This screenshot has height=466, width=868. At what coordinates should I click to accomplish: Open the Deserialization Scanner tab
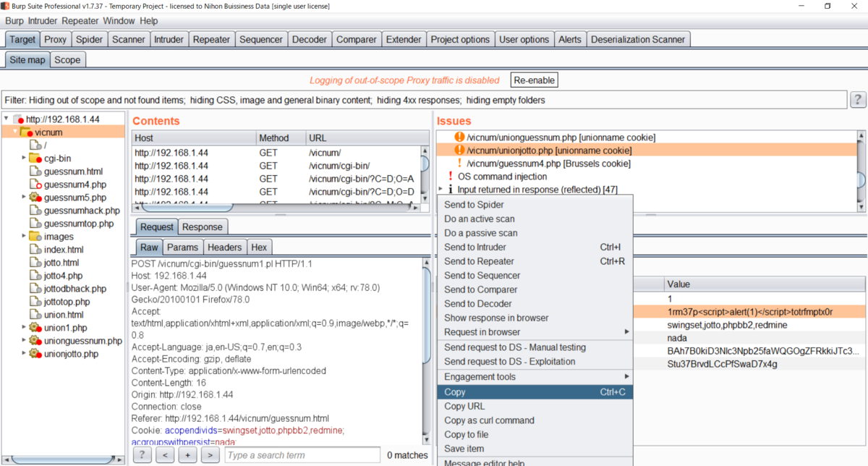(x=638, y=40)
